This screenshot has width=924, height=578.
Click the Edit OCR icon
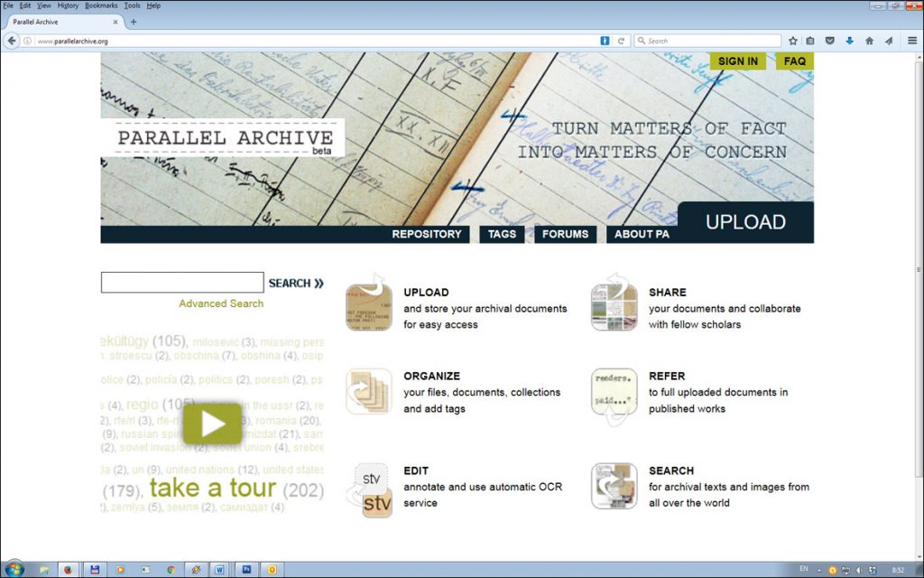368,490
